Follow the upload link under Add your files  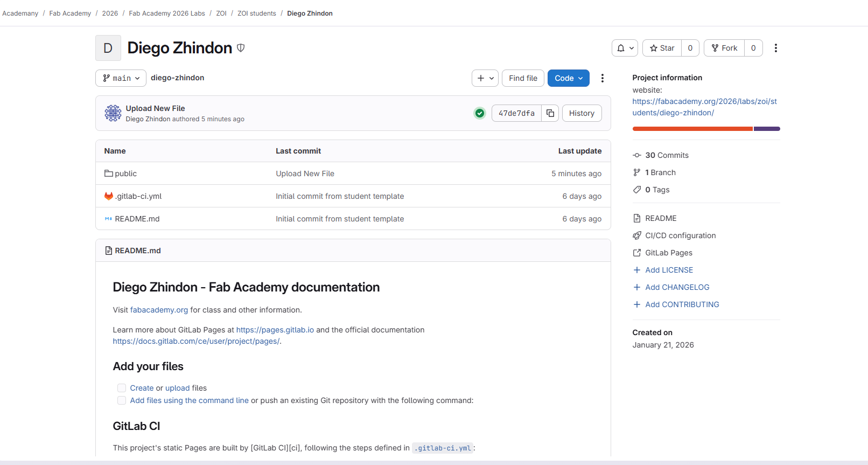click(178, 388)
